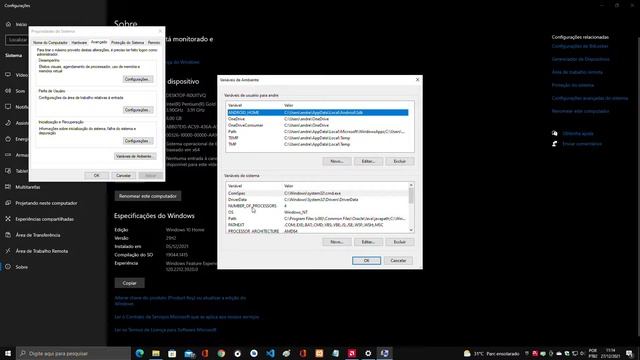Switch to Hardware tab in System Properties

79,42
